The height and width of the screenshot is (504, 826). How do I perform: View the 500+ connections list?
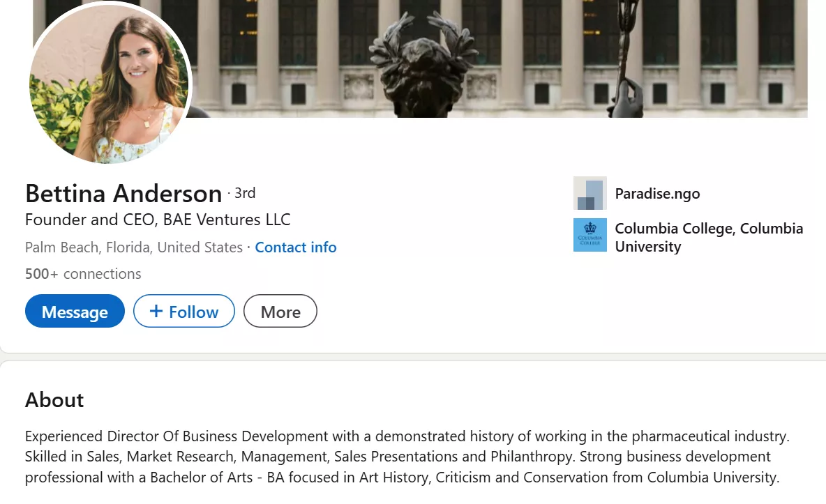[83, 274]
